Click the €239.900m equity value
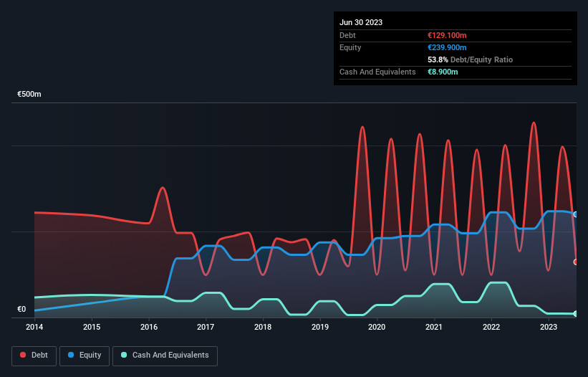 (x=447, y=47)
